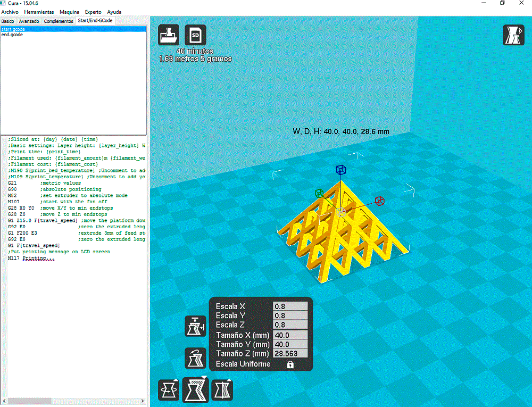
Task: Click the SD card save toolpath icon
Action: coord(195,35)
